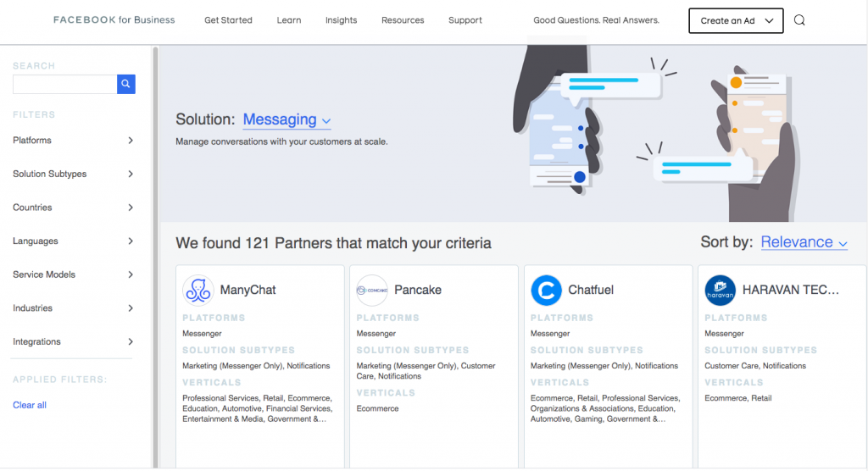
Task: Click the '121 Partners' results heading
Action: (333, 243)
